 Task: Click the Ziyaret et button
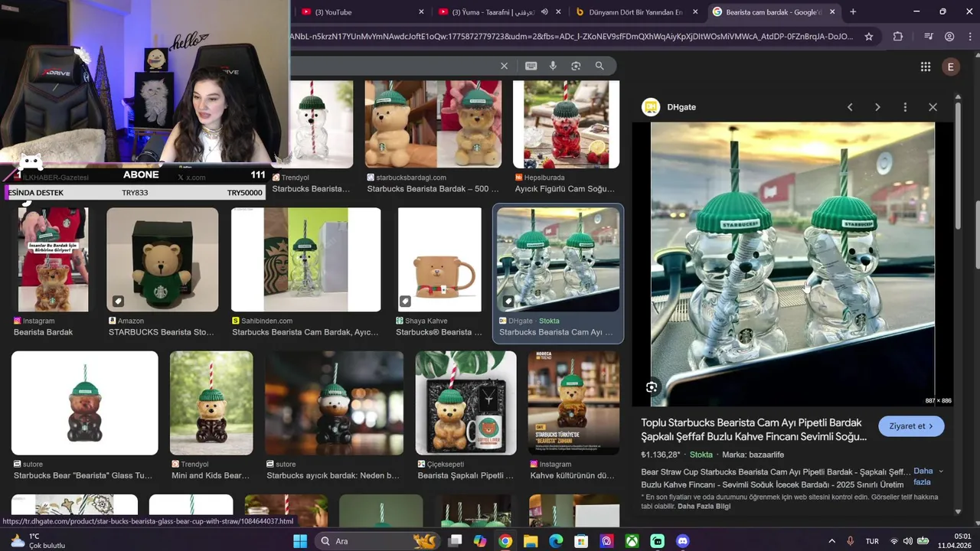pyautogui.click(x=911, y=426)
